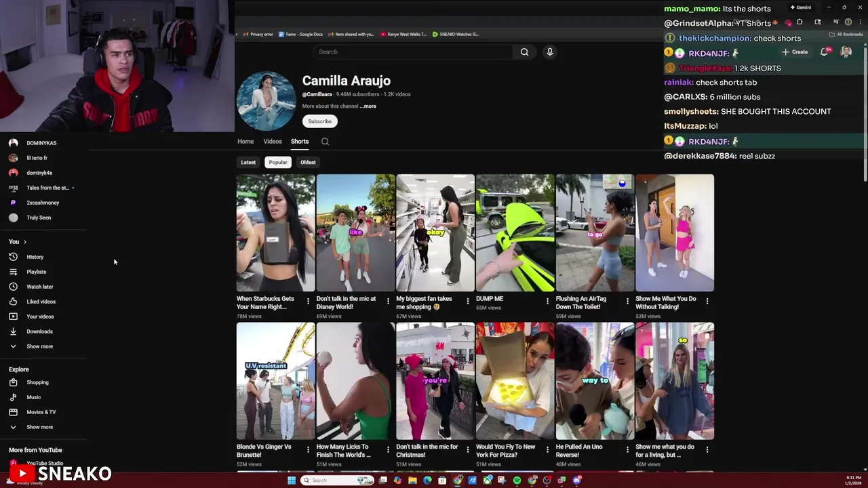Click the YouTube search magnifier button

(x=524, y=52)
